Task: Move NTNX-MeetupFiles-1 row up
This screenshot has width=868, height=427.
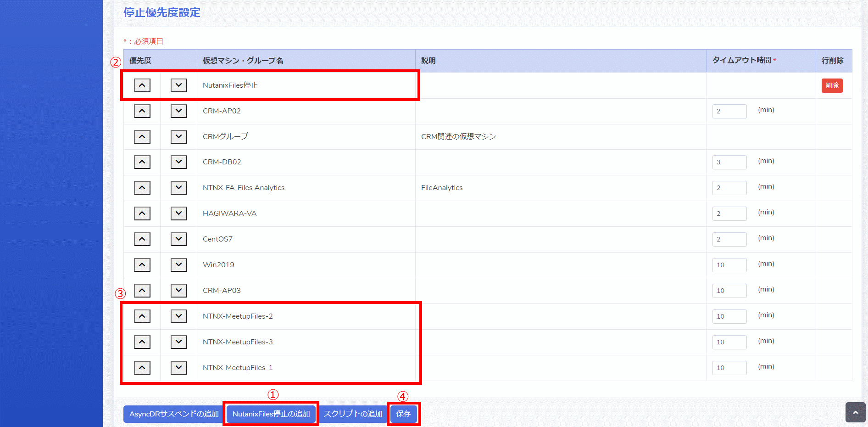Action: (142, 368)
